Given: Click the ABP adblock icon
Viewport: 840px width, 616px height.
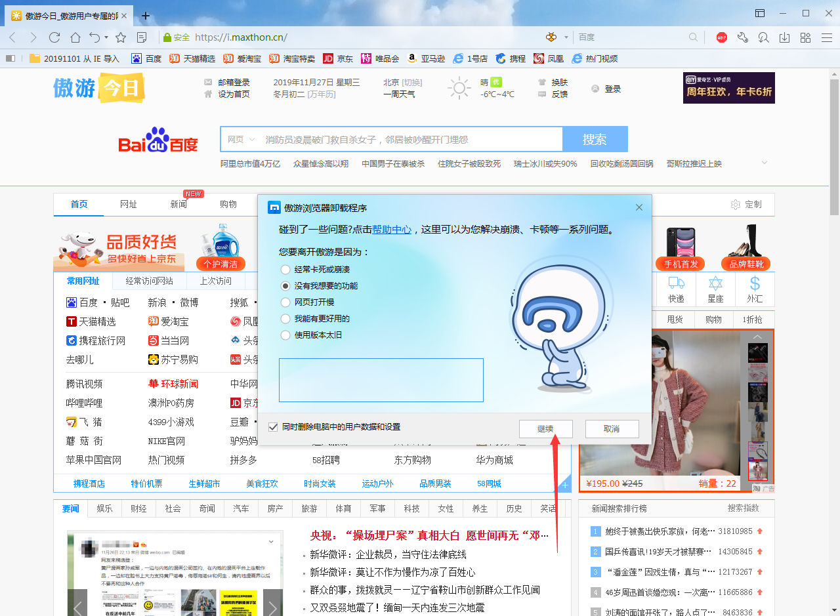Looking at the screenshot, I should pos(721,37).
